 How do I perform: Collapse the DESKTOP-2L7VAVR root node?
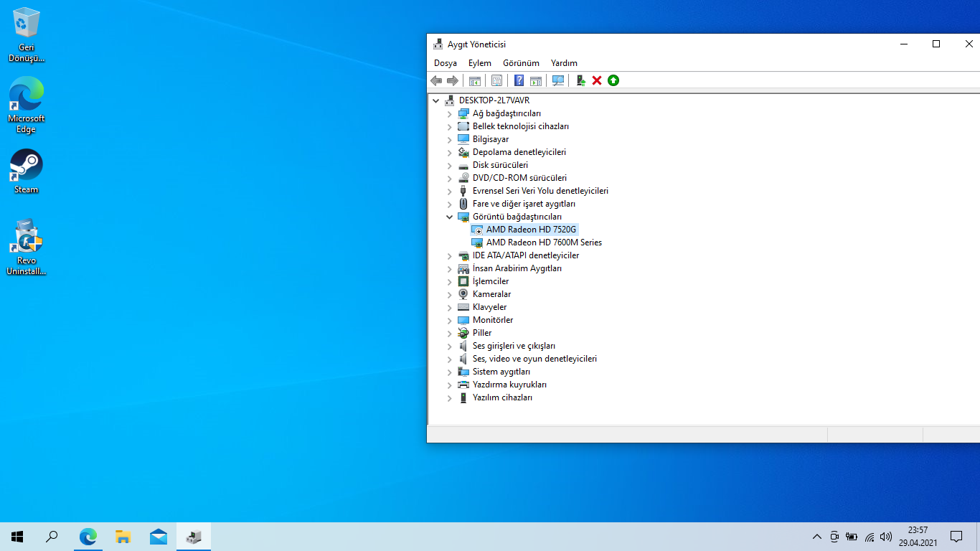click(x=436, y=100)
